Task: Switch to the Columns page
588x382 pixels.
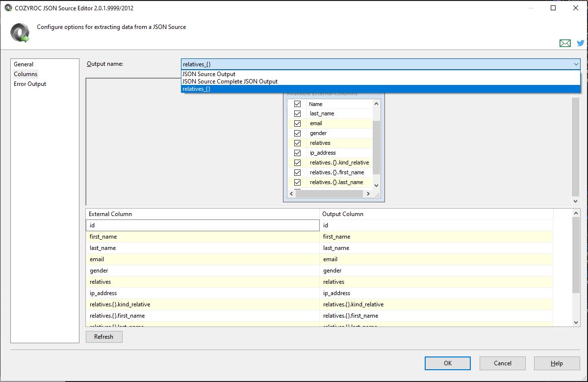Action: pos(26,74)
